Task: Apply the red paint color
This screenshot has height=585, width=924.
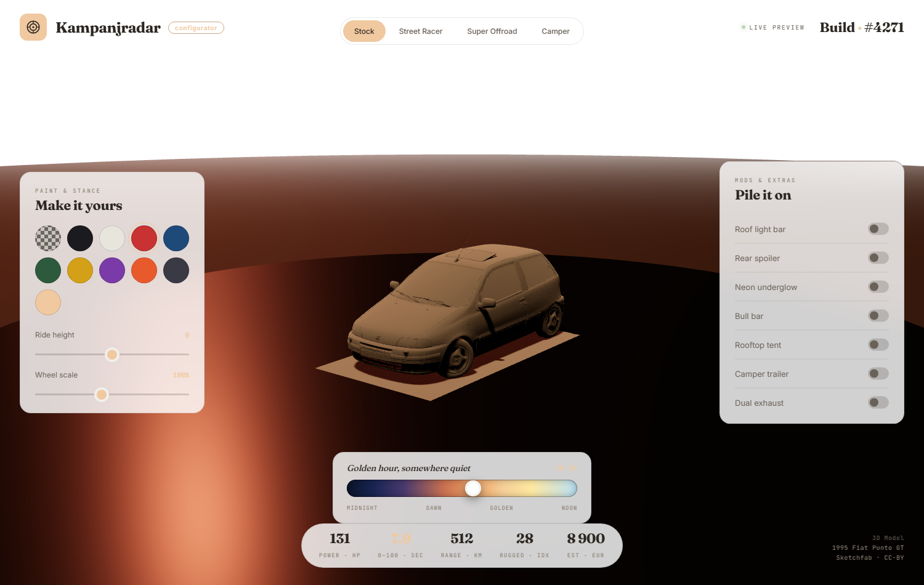Action: (144, 238)
